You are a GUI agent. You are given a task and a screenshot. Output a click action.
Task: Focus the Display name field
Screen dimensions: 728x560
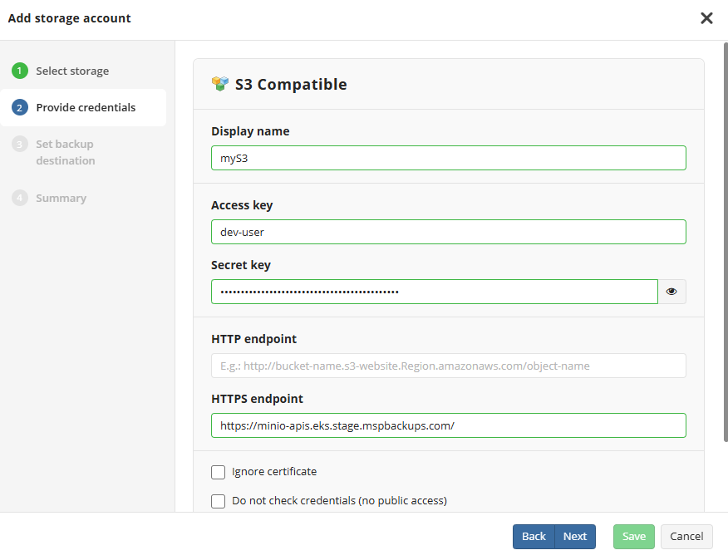tap(448, 158)
